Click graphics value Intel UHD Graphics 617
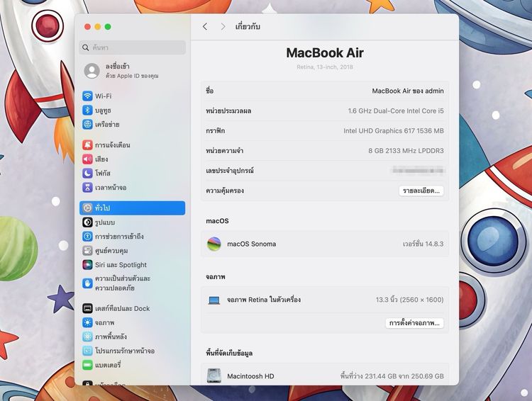 click(x=394, y=131)
